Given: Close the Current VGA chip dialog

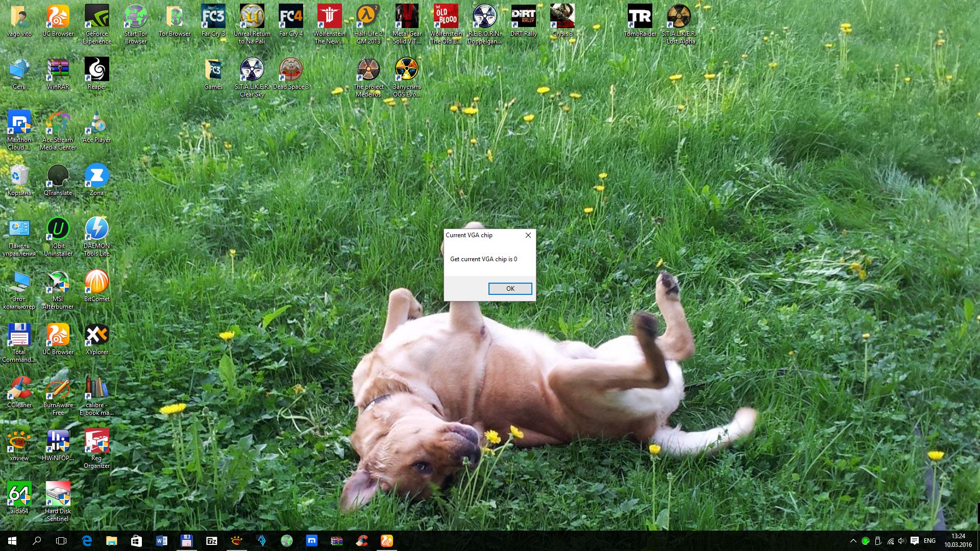Looking at the screenshot, I should 528,235.
